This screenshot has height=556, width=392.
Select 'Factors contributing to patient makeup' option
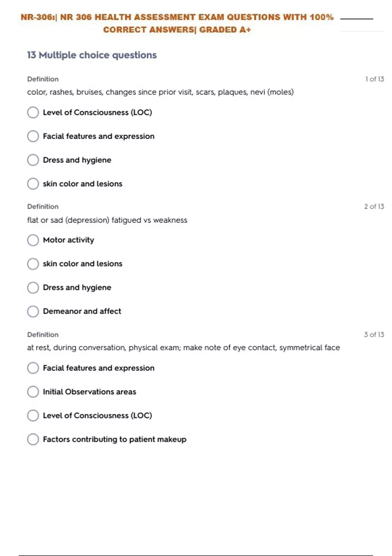33,439
